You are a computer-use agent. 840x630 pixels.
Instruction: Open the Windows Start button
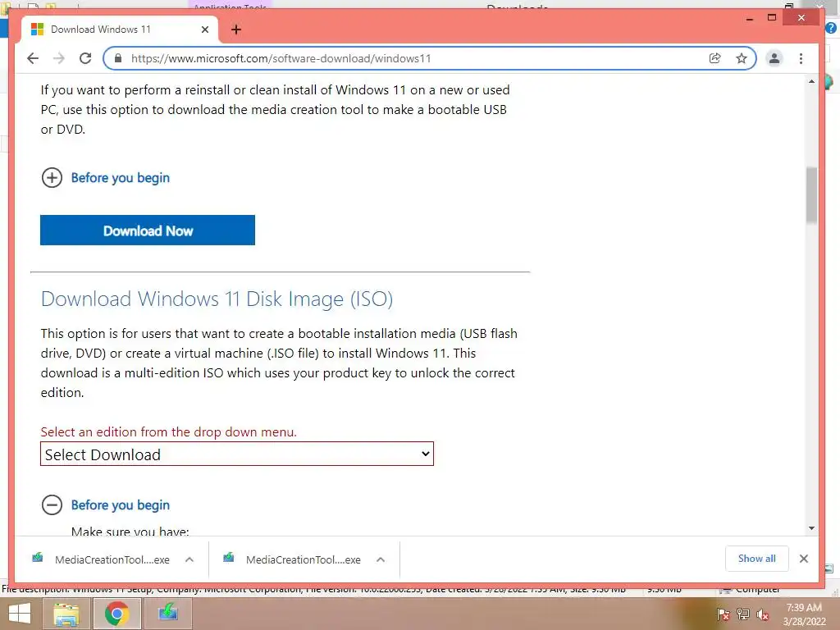click(20, 614)
